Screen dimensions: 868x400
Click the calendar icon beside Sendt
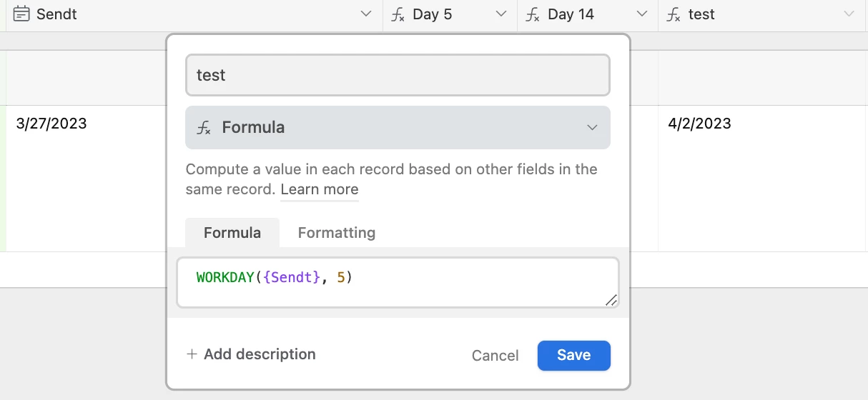point(21,14)
